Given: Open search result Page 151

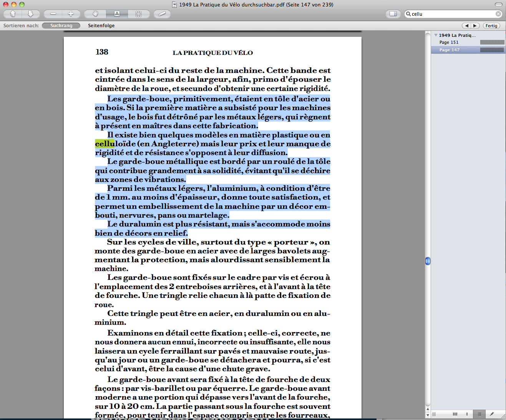Looking at the screenshot, I should pos(468,42).
